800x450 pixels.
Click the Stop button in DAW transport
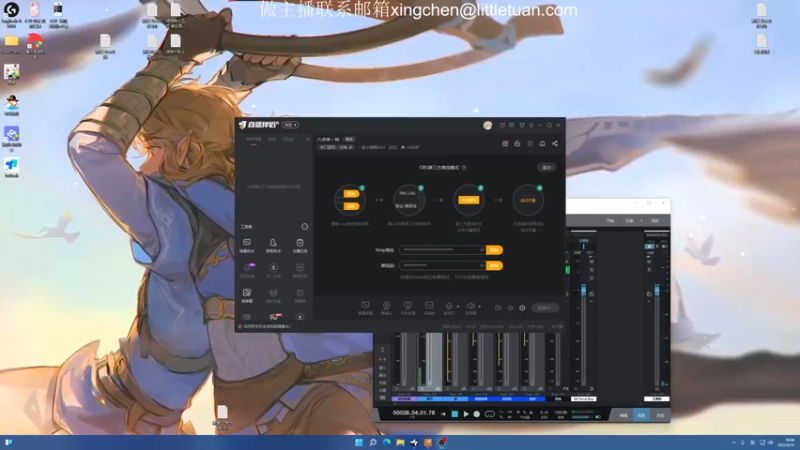coord(455,414)
